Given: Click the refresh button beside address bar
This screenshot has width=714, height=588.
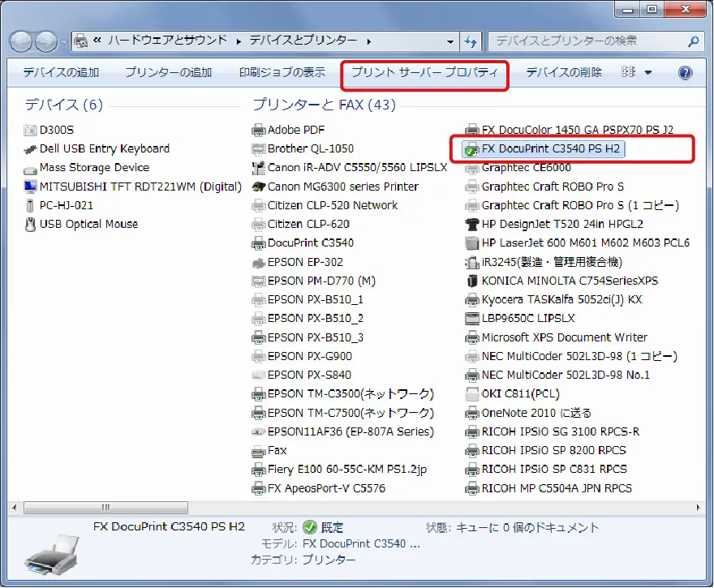Looking at the screenshot, I should tap(471, 41).
